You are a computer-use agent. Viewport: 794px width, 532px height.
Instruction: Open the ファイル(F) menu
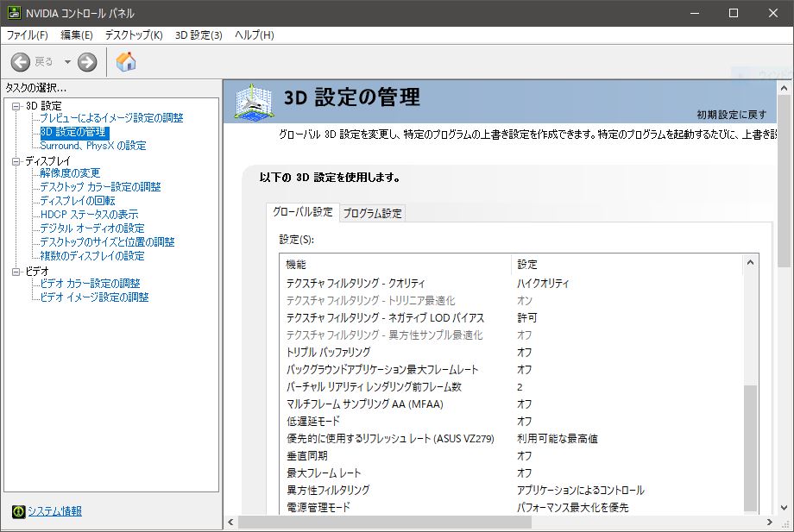[28, 34]
